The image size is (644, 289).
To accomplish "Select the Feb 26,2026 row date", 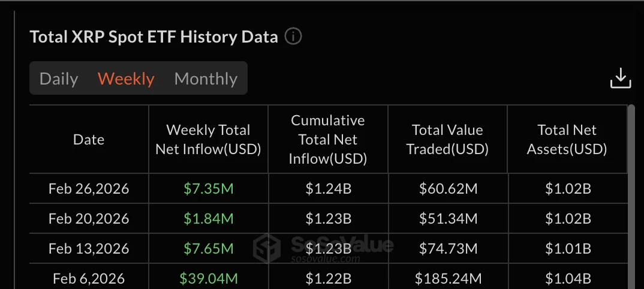I will (89, 189).
